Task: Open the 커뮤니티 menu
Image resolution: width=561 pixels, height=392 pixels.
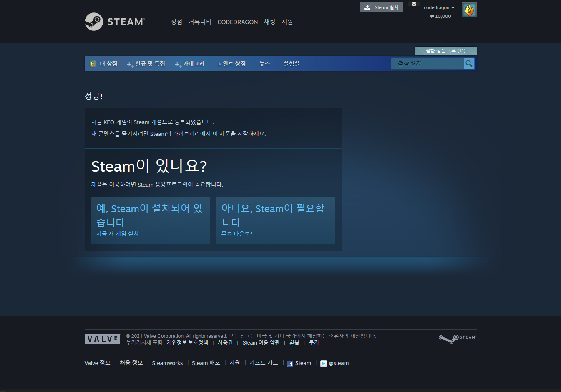Action: [200, 22]
